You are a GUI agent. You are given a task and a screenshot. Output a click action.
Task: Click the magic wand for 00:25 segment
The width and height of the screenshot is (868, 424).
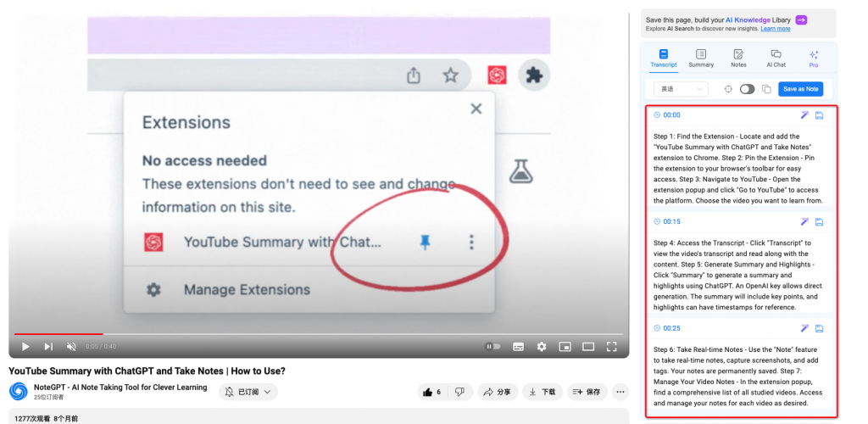(805, 328)
